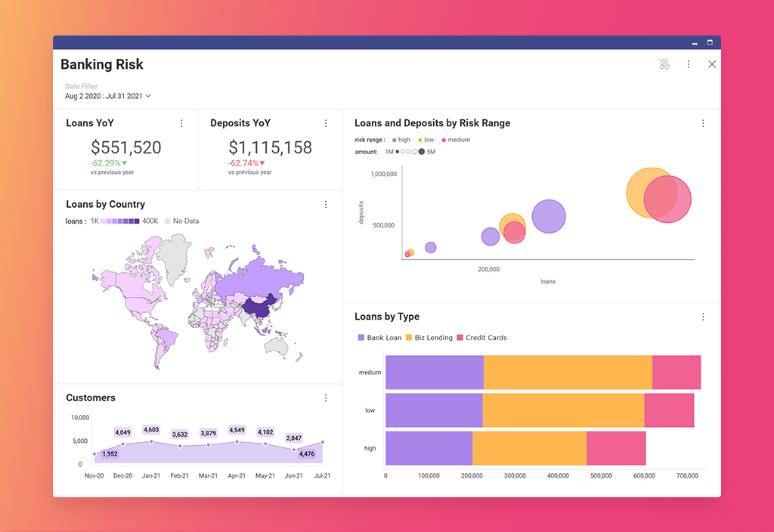Image resolution: width=774 pixels, height=532 pixels.
Task: Click the Customers widget title
Action: click(91, 397)
